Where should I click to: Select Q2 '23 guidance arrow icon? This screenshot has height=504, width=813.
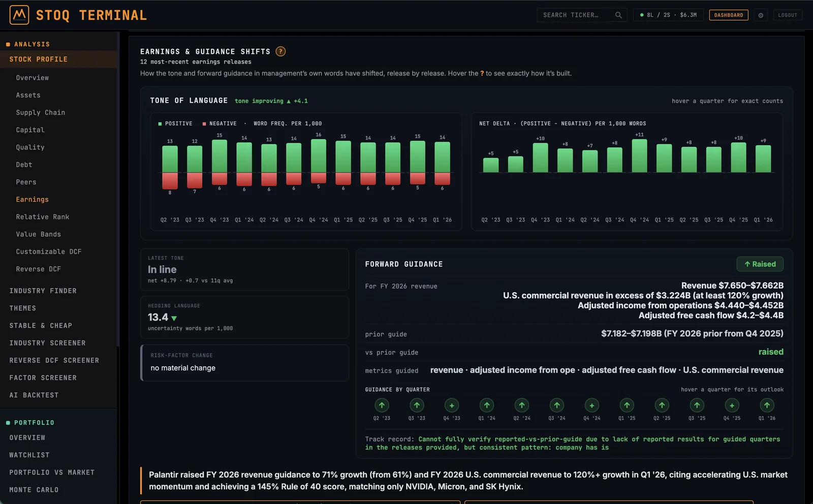pos(382,405)
